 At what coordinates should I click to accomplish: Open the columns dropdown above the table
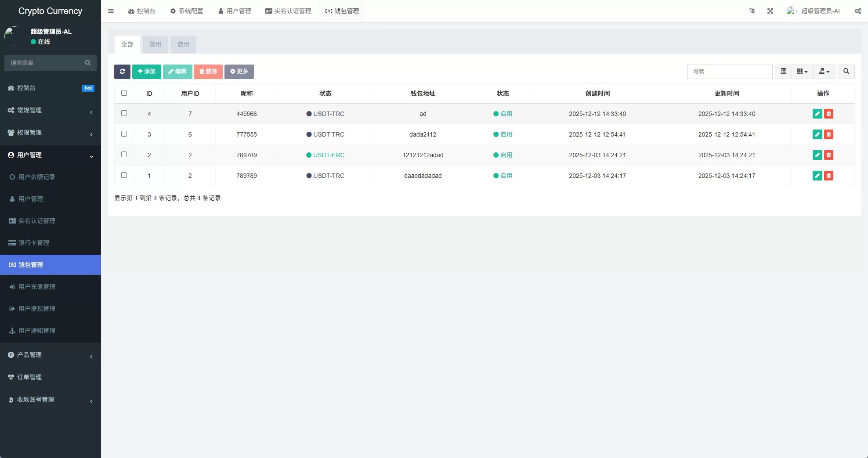point(802,71)
